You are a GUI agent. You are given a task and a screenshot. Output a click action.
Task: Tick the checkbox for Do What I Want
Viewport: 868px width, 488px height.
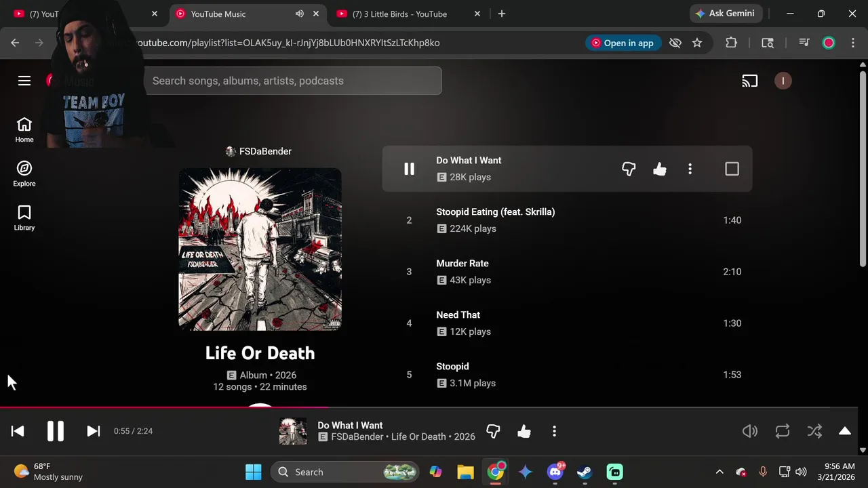tap(732, 169)
